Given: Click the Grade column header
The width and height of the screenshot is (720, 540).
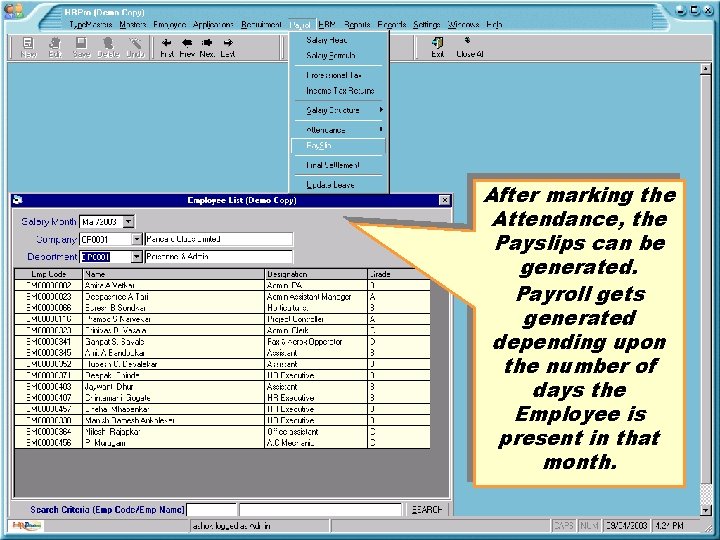Looking at the screenshot, I should [399, 274].
